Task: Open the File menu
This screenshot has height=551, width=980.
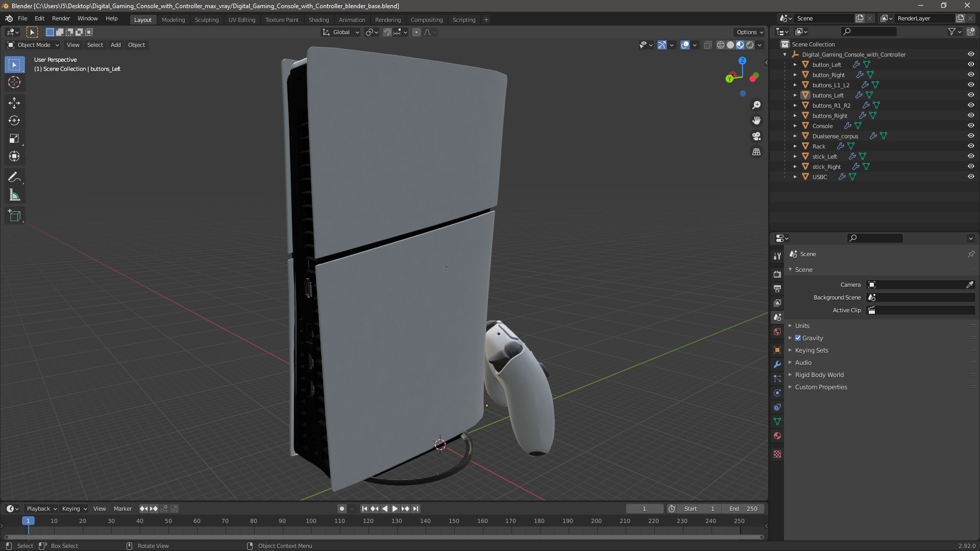Action: click(22, 19)
